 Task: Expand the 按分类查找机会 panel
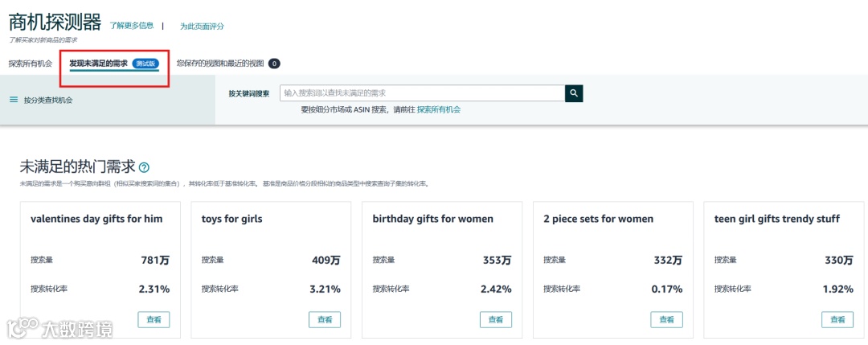48,101
